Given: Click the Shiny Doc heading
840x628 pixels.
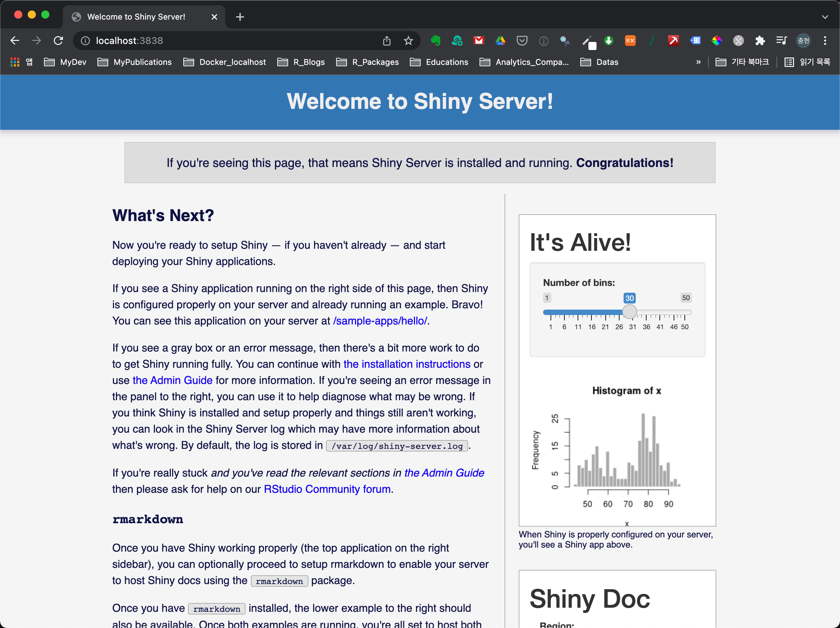Looking at the screenshot, I should pos(590,599).
